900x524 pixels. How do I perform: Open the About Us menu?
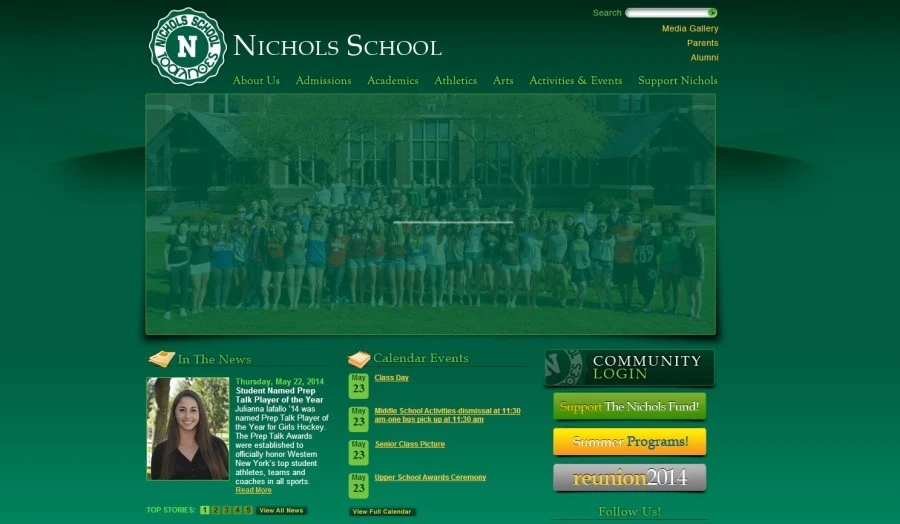click(x=256, y=80)
